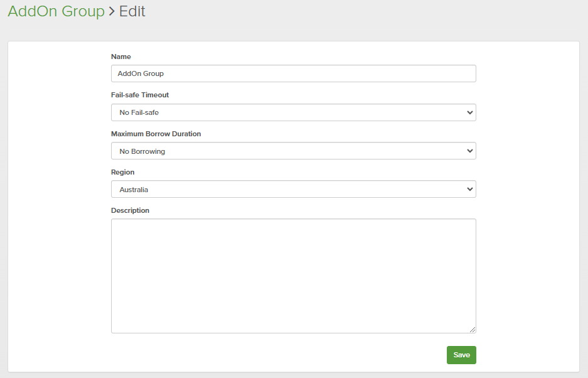Click the Maximum Borrow Duration label
The height and width of the screenshot is (378, 588).
(x=156, y=134)
